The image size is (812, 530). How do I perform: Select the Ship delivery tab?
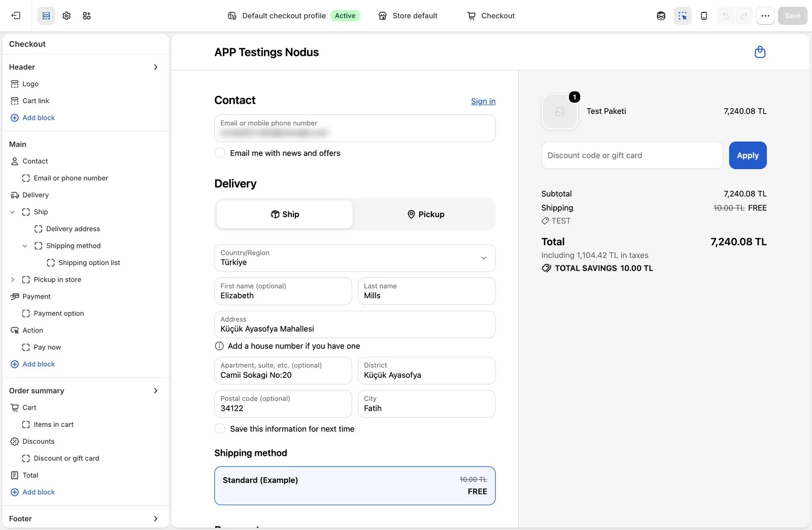coord(285,214)
